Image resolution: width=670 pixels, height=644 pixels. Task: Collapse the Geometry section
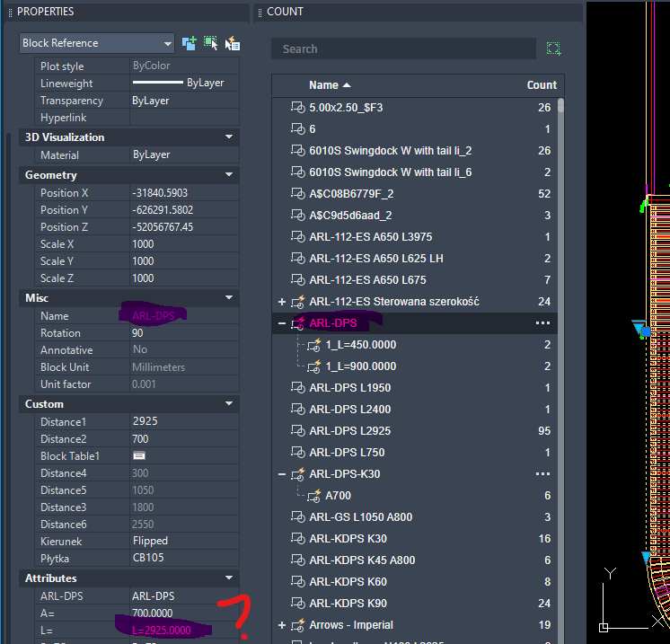[229, 175]
